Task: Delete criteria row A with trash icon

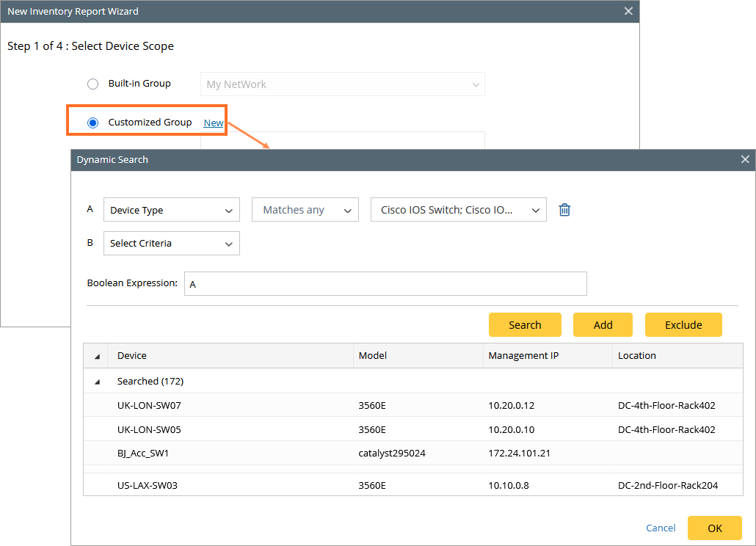Action: (x=564, y=210)
